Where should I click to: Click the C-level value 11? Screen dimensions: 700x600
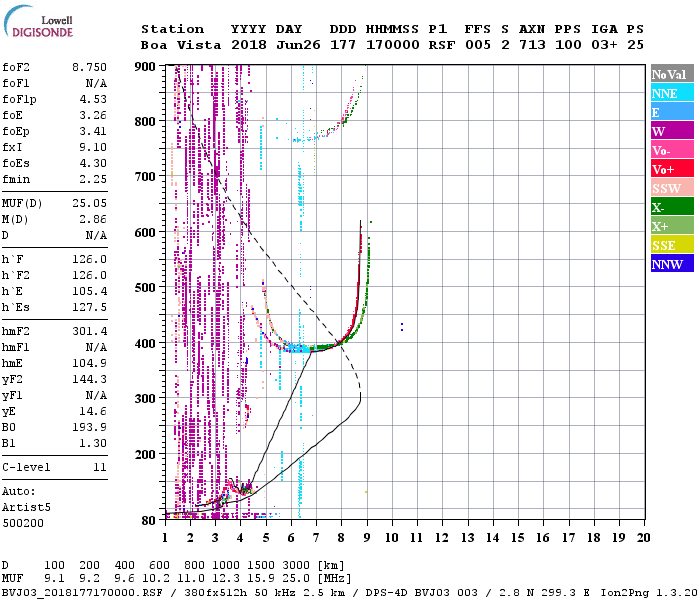pos(100,467)
